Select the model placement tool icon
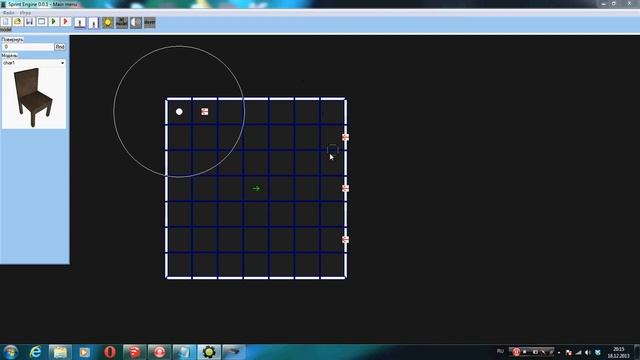Image resolution: width=640 pixels, height=360 pixels. [122, 22]
